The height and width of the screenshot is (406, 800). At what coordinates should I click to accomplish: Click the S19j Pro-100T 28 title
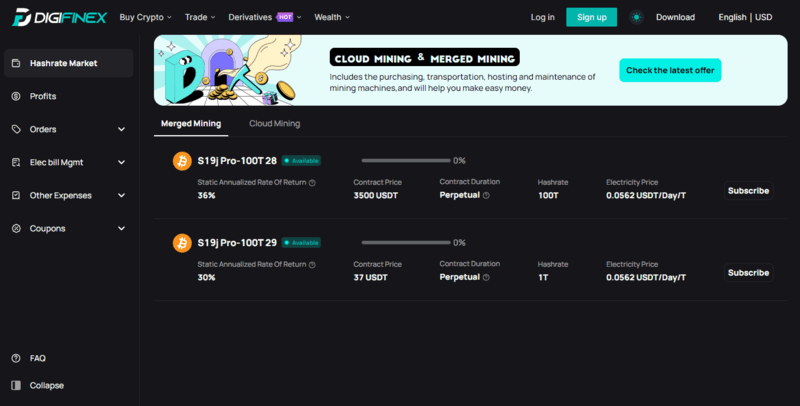(x=237, y=161)
